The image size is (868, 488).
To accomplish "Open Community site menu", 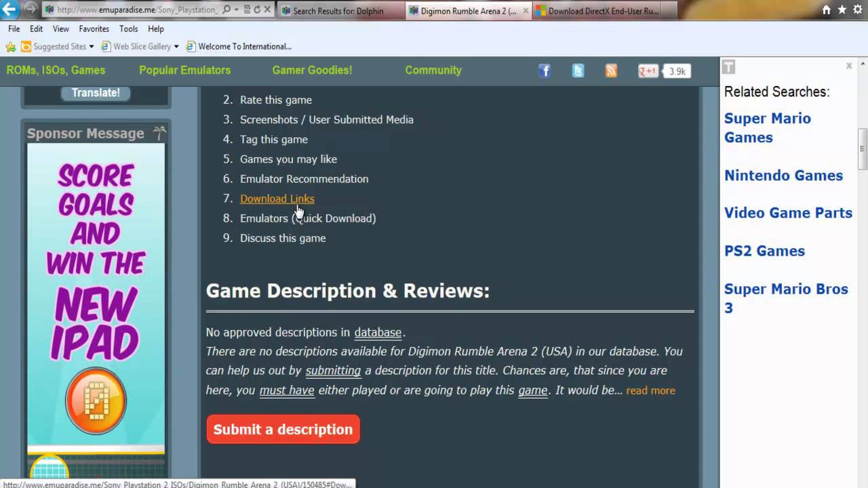I will (x=433, y=70).
